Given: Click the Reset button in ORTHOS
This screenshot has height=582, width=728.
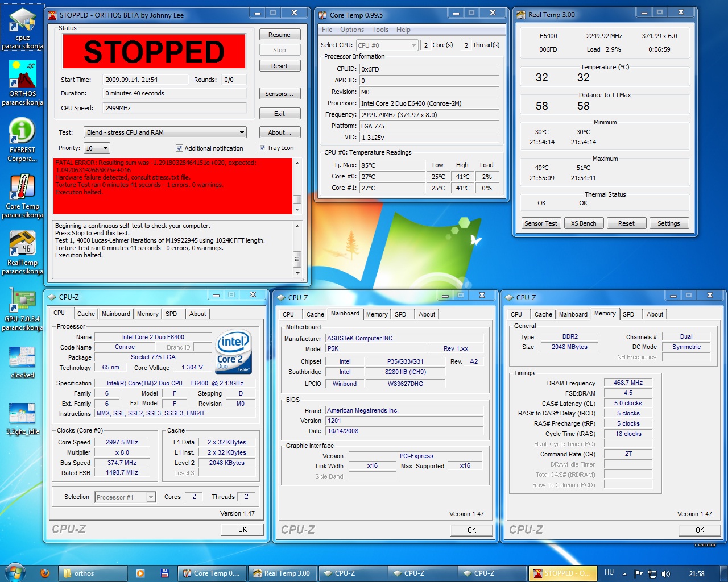Looking at the screenshot, I should coord(279,66).
